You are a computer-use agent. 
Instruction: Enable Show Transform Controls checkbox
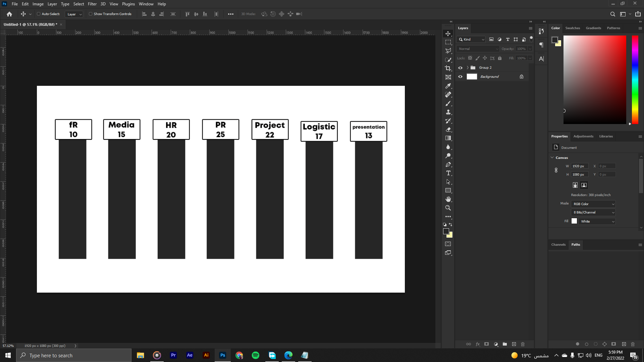click(x=91, y=14)
